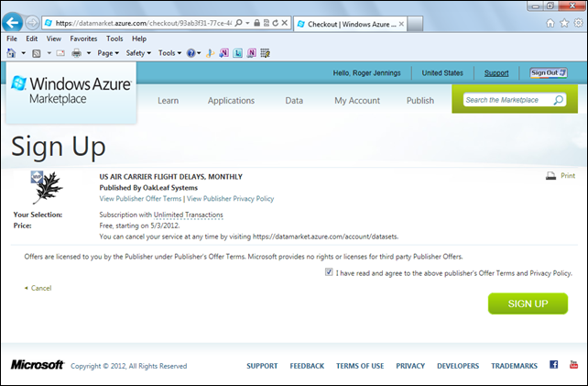
Task: Open TERMS OF USE footer link
Action: coord(360,366)
